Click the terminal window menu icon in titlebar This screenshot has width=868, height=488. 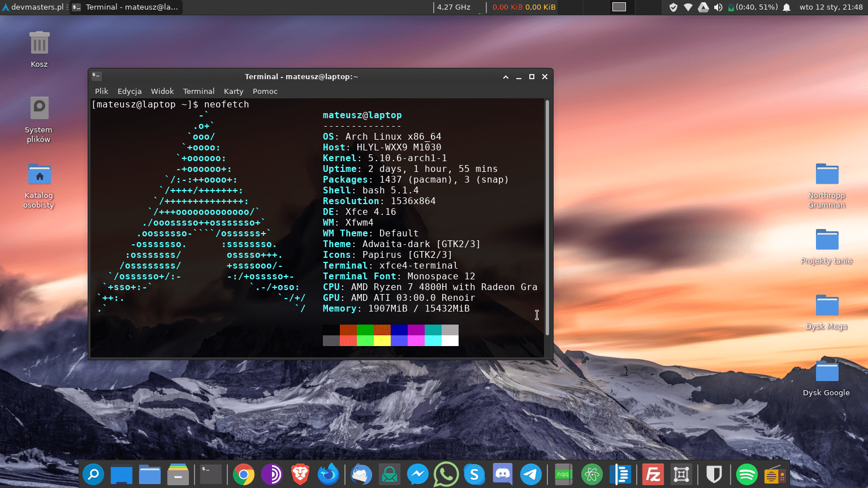pyautogui.click(x=97, y=76)
